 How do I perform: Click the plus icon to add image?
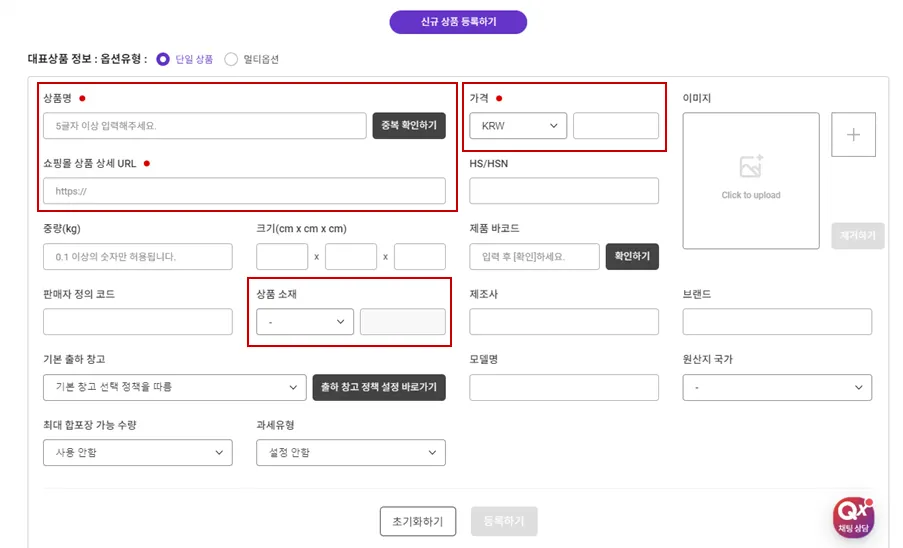(x=853, y=135)
